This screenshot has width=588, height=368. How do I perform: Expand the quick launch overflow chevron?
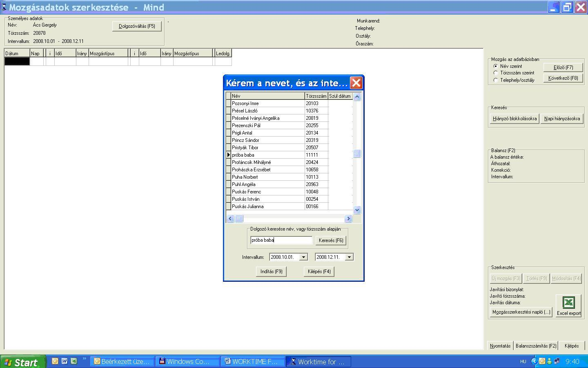85,359
